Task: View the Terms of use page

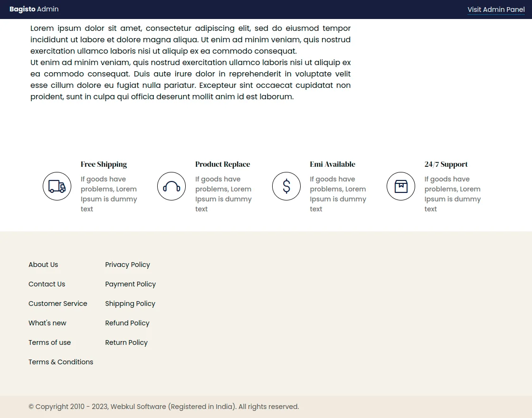Action: coord(49,342)
